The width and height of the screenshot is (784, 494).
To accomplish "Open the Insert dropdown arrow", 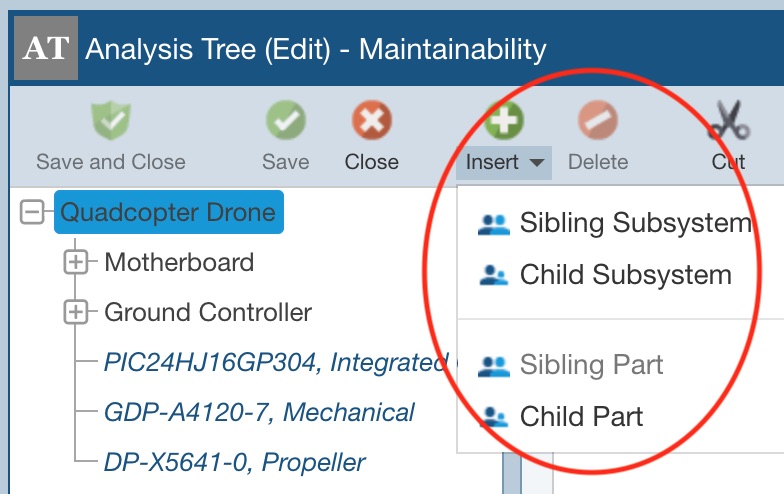I will (537, 162).
